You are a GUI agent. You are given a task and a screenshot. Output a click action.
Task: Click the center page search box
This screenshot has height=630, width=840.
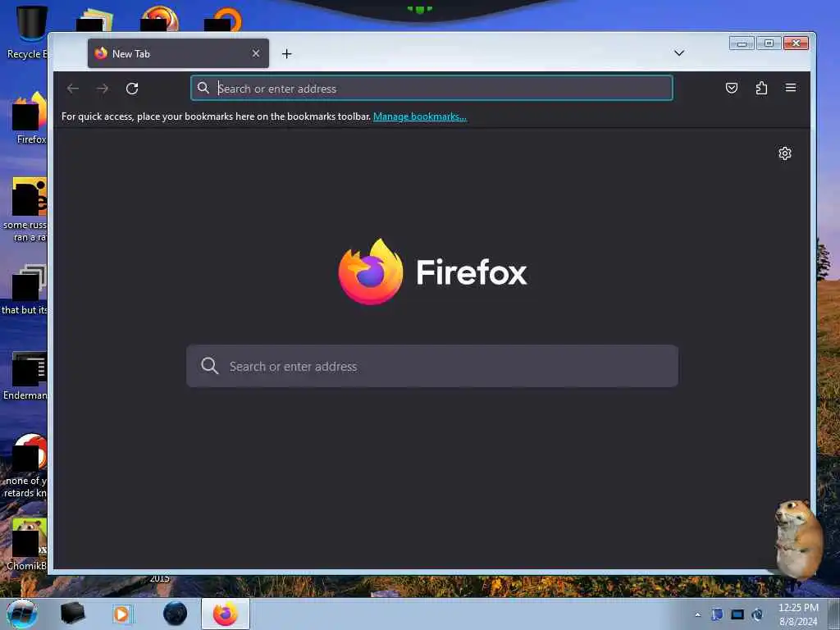(x=431, y=366)
